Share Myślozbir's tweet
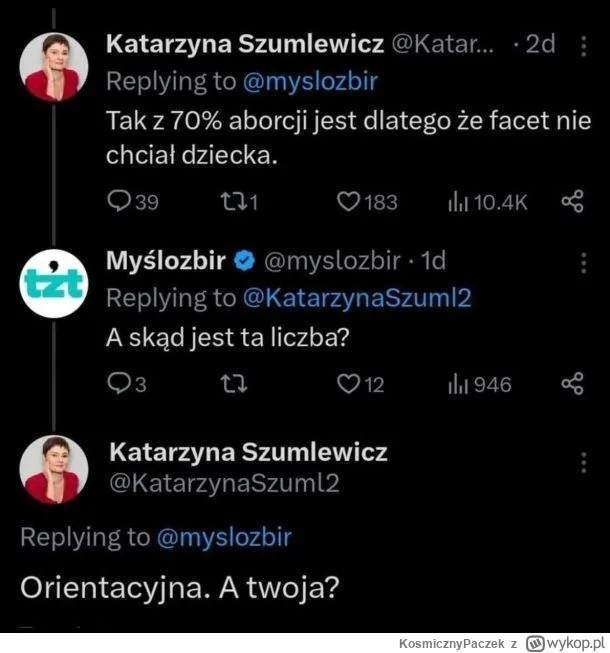The image size is (610, 653). (x=572, y=384)
